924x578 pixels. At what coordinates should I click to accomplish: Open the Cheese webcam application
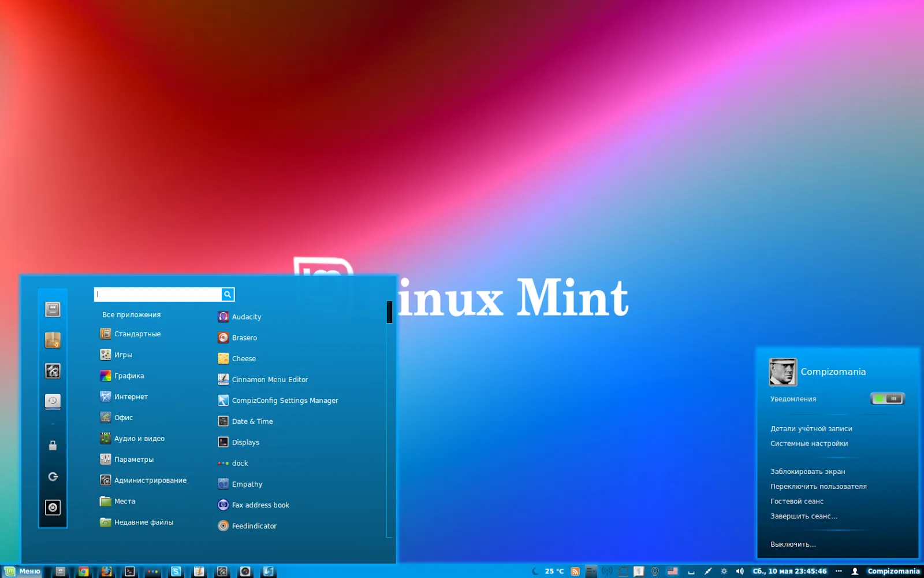point(237,358)
